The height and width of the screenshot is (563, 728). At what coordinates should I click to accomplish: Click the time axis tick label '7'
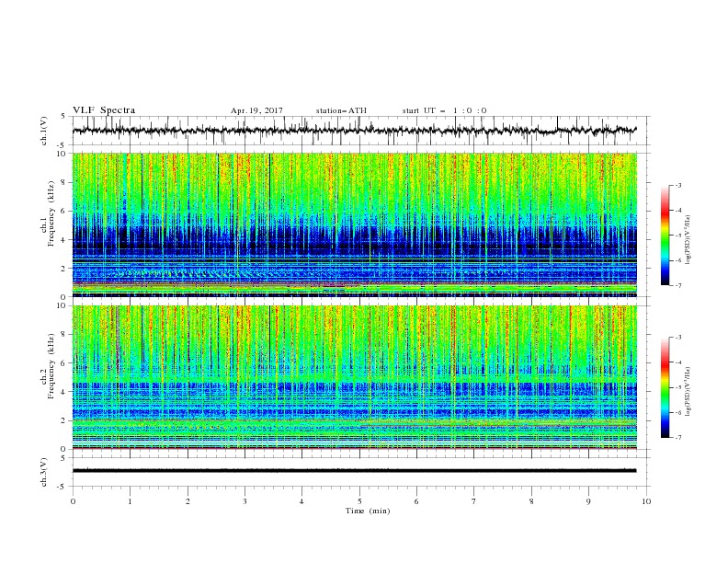click(x=474, y=501)
